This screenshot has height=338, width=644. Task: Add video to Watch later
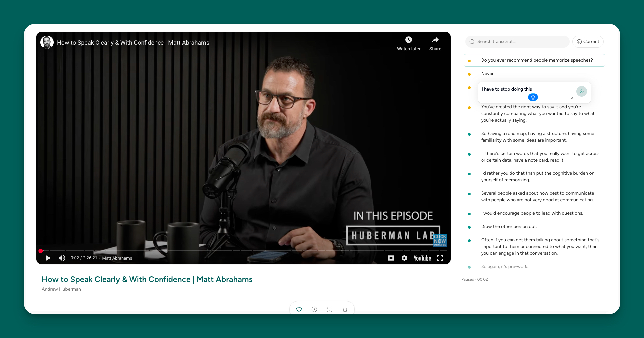(409, 43)
